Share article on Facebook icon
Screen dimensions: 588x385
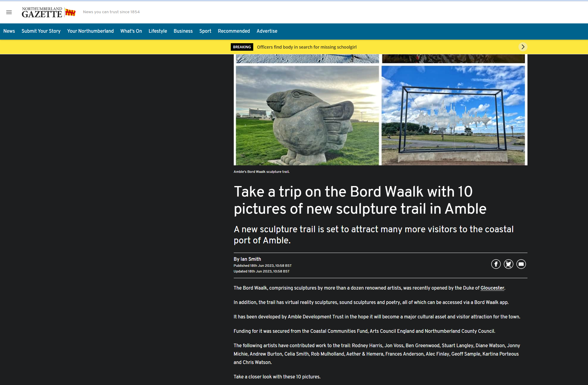point(496,264)
